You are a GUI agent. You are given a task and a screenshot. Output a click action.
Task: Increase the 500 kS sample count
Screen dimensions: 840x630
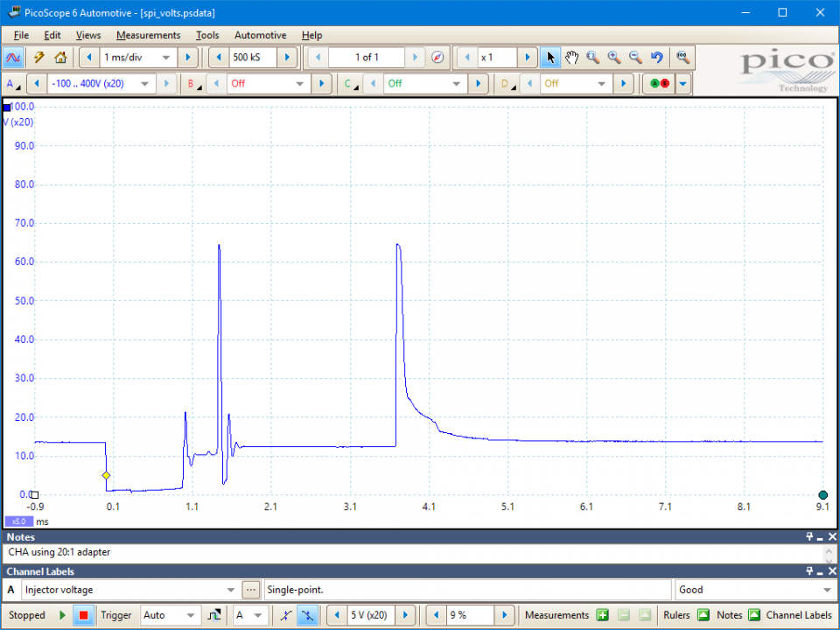click(x=287, y=58)
